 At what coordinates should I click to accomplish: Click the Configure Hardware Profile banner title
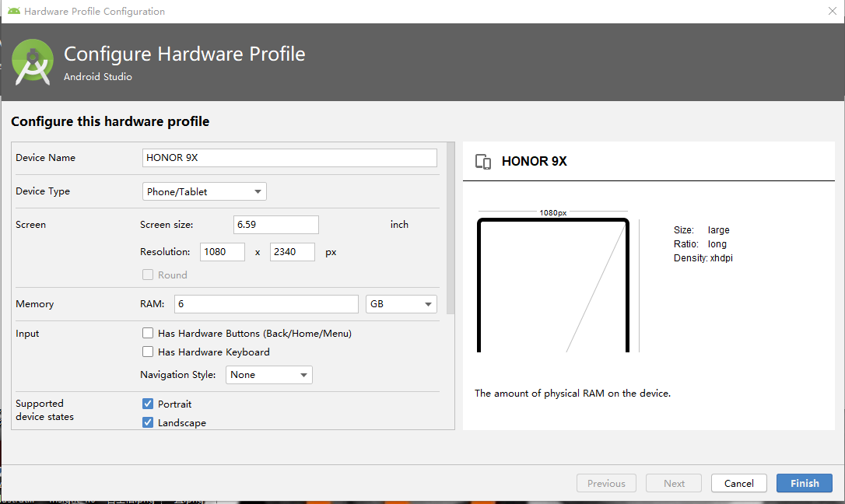[x=184, y=54]
